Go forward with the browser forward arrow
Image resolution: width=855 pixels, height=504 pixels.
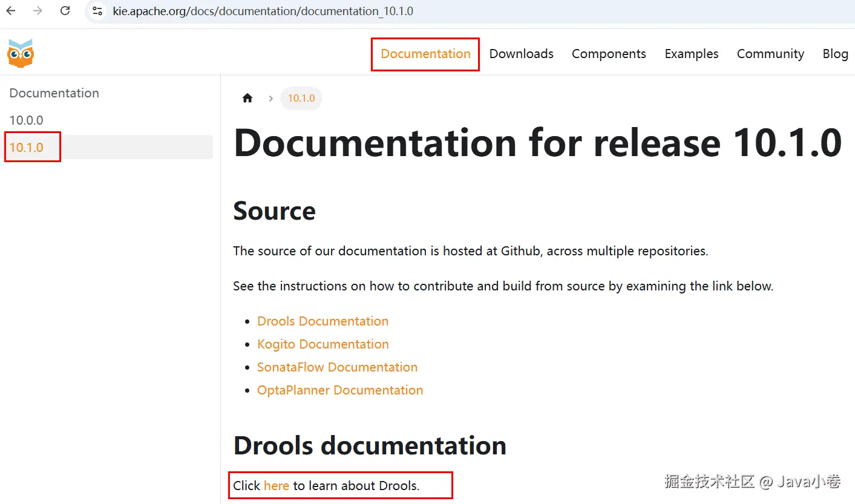38,11
